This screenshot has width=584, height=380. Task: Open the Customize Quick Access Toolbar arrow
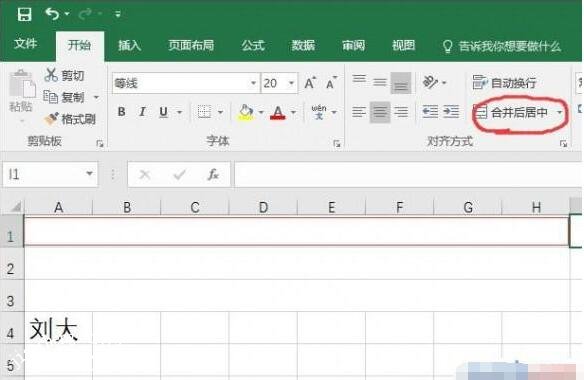pos(118,14)
